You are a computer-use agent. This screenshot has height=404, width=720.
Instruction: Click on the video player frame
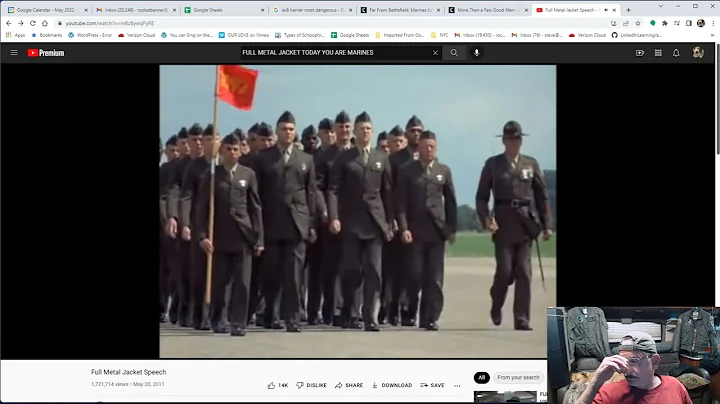pos(357,211)
